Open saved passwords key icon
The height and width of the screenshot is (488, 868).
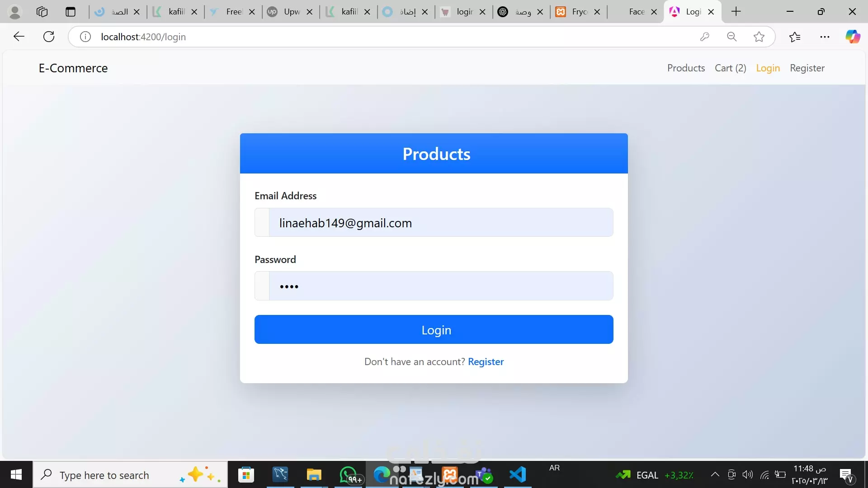point(704,37)
